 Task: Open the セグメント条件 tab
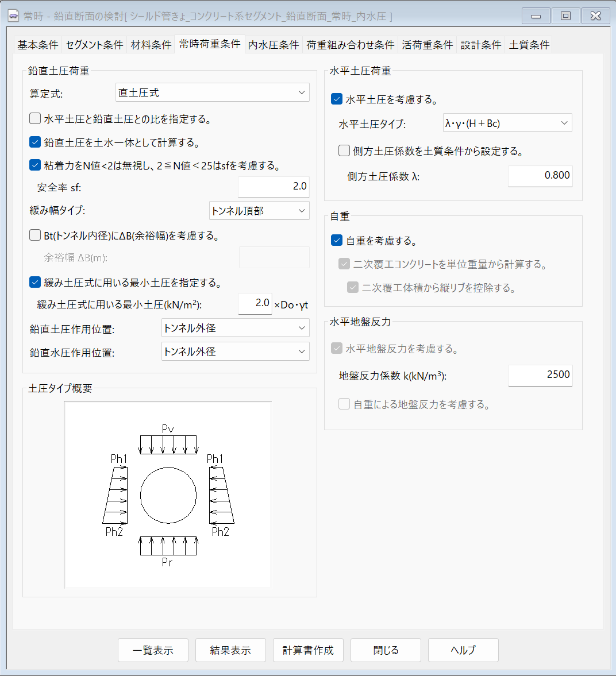[94, 45]
